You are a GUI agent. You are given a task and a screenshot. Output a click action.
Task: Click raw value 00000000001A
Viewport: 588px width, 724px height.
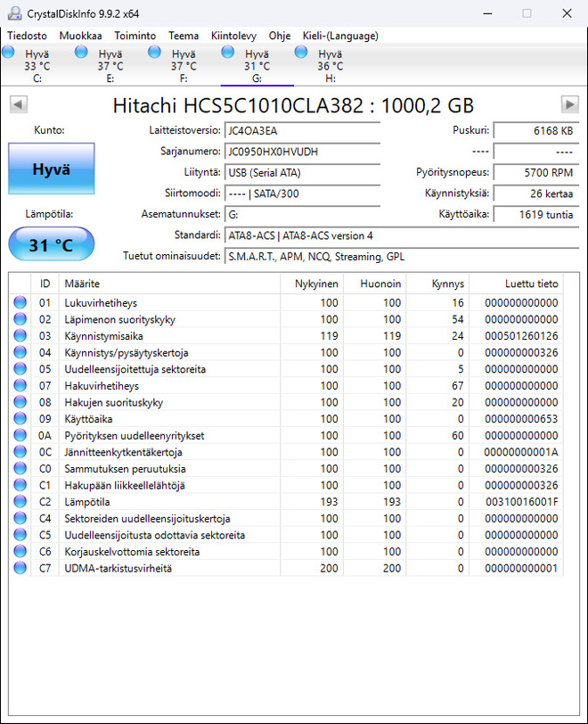521,452
